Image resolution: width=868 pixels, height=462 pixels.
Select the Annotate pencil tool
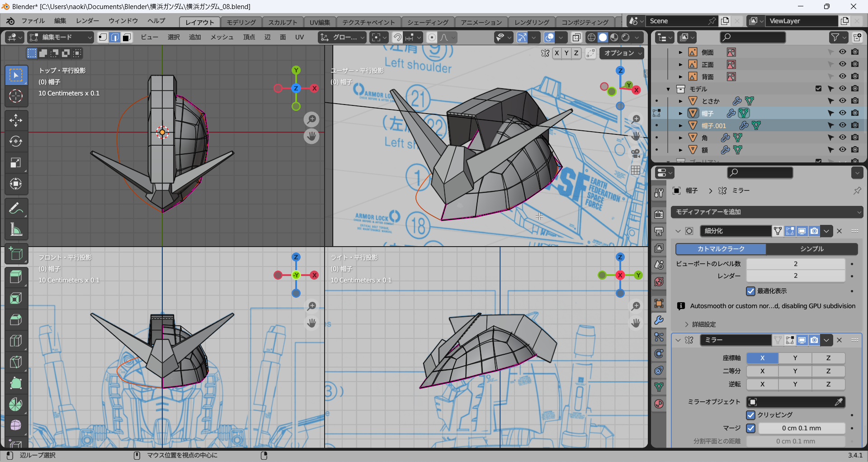[16, 209]
